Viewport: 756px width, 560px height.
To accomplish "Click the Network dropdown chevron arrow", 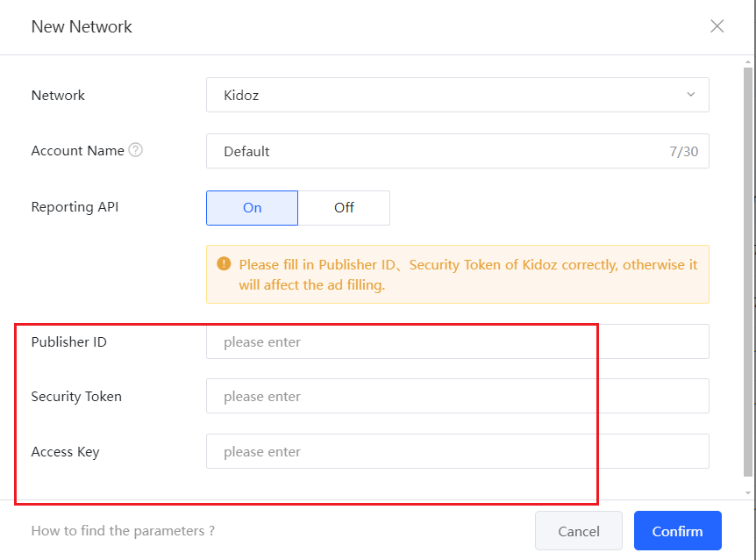I will coord(690,95).
